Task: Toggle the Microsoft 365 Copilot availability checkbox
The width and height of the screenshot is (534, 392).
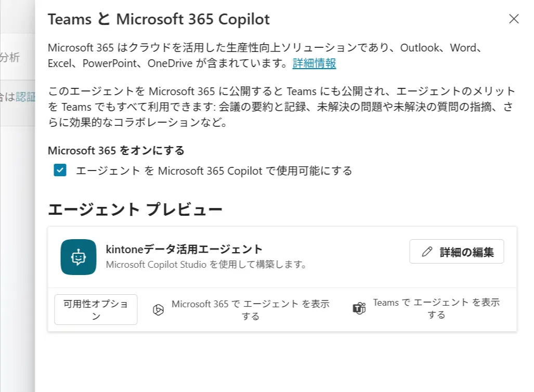Action: [60, 171]
